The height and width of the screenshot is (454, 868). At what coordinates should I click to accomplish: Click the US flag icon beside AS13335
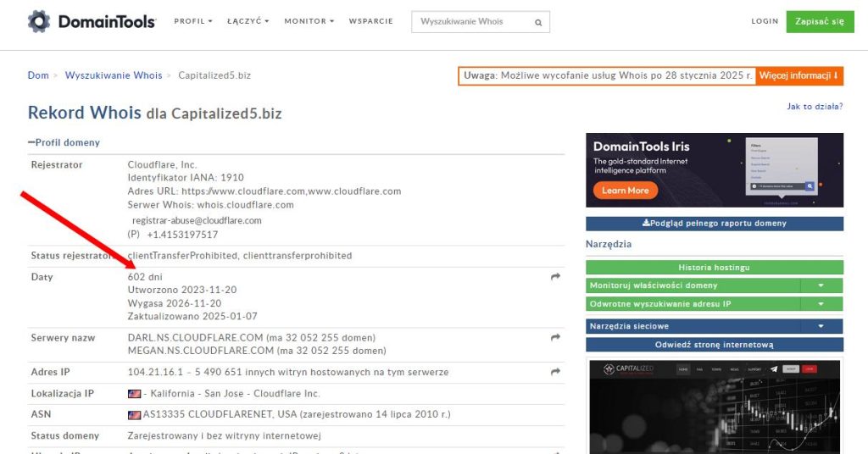[134, 414]
